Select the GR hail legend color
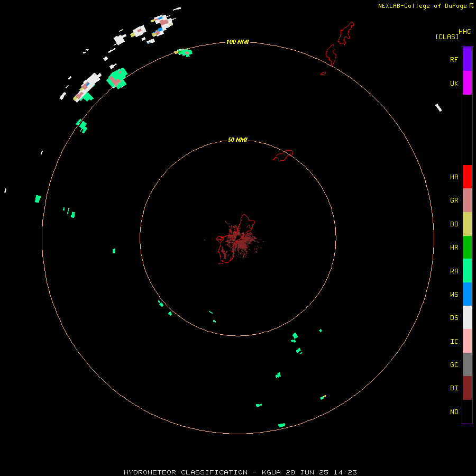 pos(467,200)
